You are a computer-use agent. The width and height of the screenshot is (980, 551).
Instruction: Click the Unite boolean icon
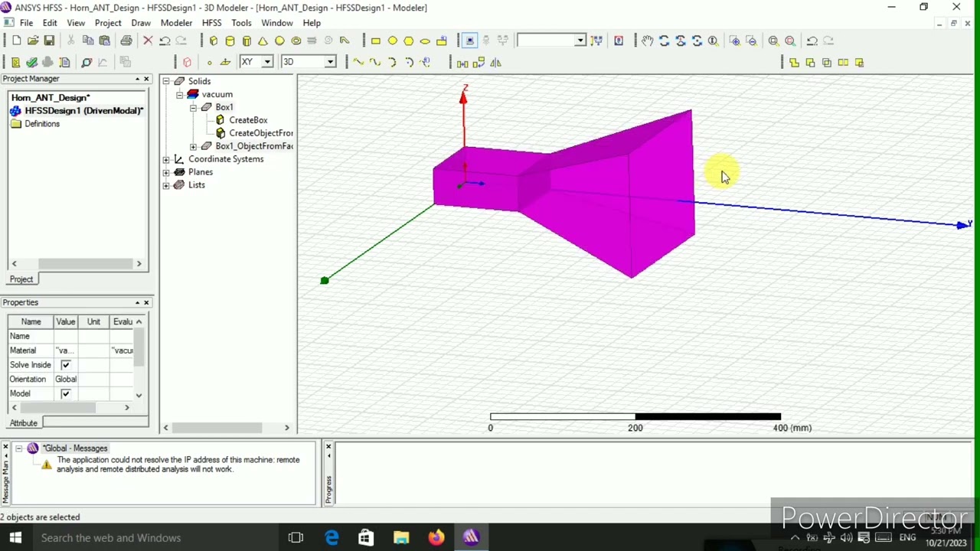point(794,62)
